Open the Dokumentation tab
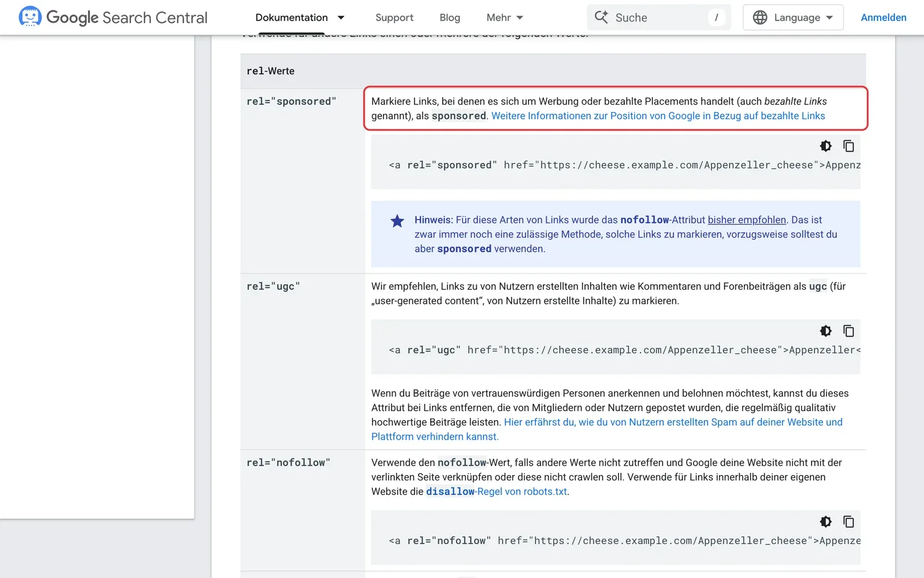This screenshot has width=924, height=578. click(x=292, y=17)
